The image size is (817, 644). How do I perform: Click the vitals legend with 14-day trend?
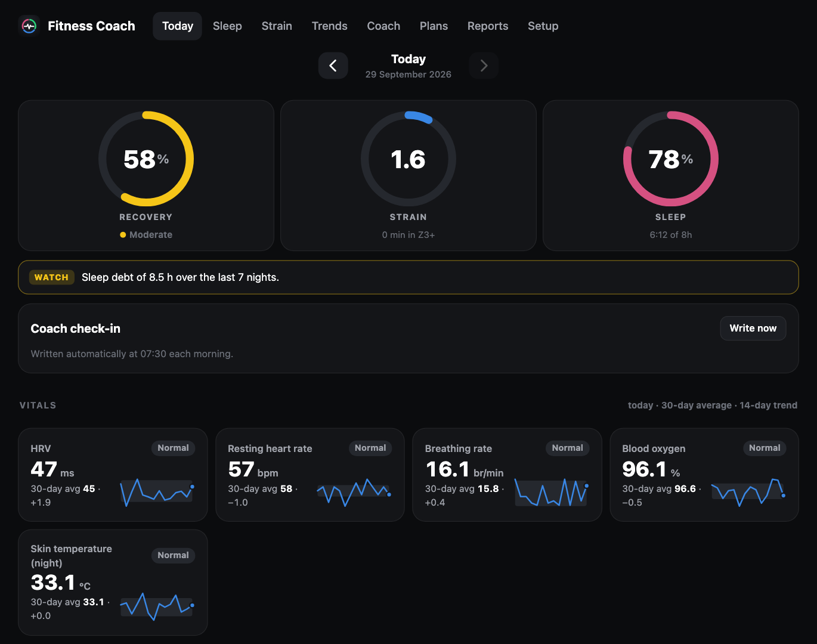coord(713,405)
